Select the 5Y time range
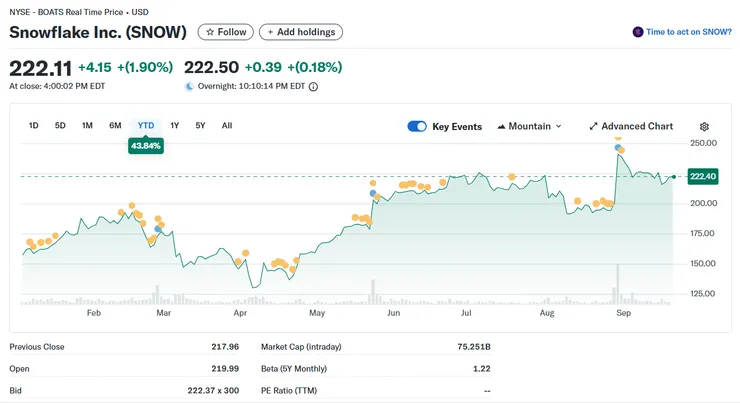The width and height of the screenshot is (740, 403). click(200, 126)
